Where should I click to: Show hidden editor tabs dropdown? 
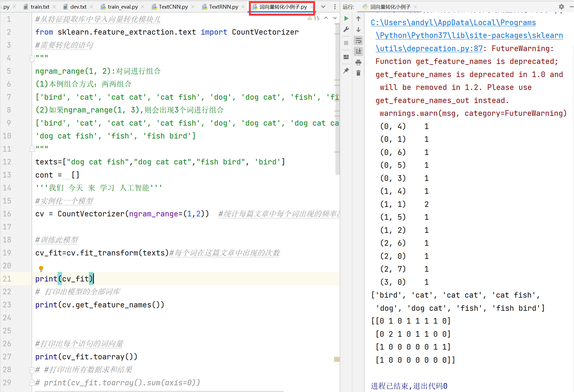tap(323, 7)
